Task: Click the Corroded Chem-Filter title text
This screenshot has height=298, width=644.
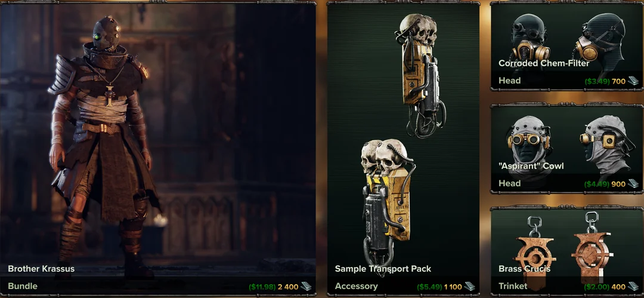Action: (x=544, y=63)
